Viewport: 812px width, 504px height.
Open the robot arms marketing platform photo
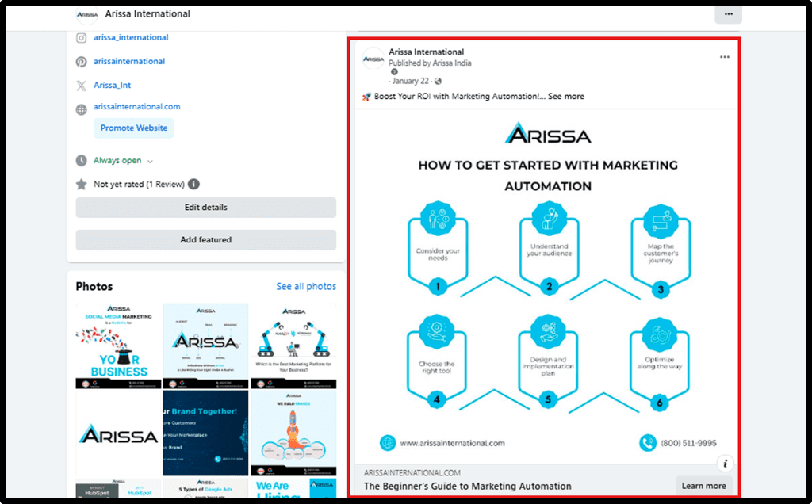click(x=293, y=346)
